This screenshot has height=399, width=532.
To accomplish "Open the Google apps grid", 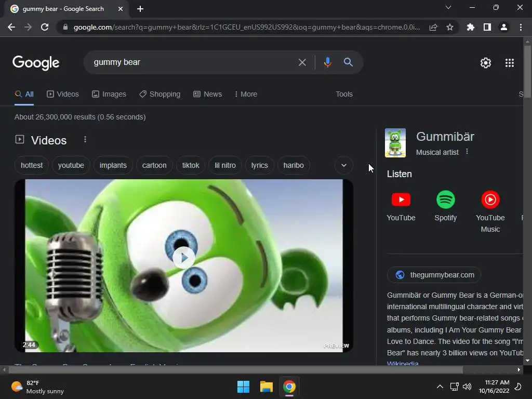I will tap(510, 63).
